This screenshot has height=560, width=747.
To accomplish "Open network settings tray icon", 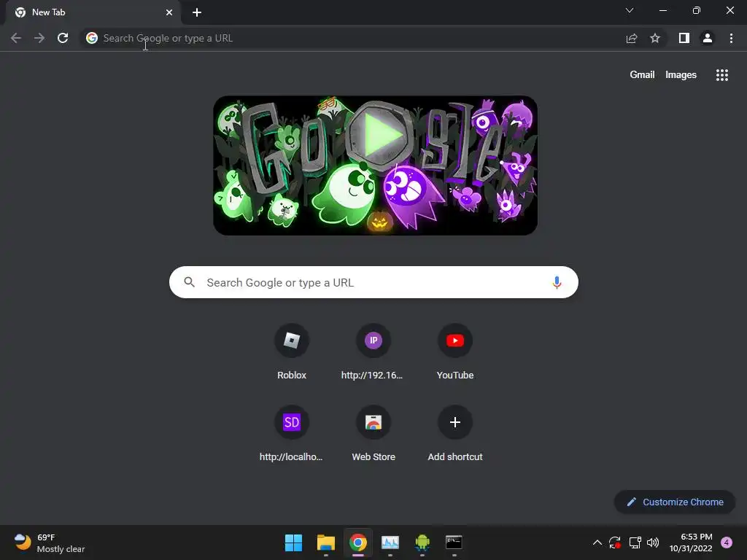I will pos(635,542).
